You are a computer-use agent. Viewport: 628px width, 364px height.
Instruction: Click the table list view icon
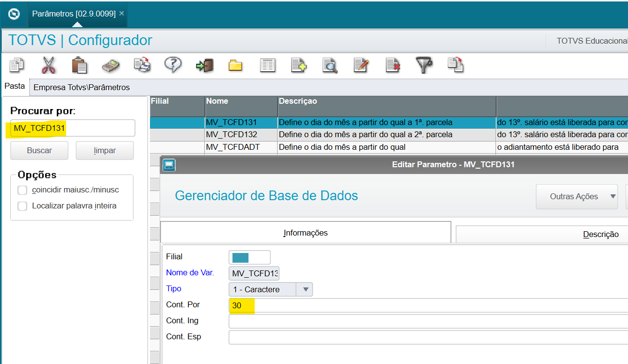pos(267,65)
